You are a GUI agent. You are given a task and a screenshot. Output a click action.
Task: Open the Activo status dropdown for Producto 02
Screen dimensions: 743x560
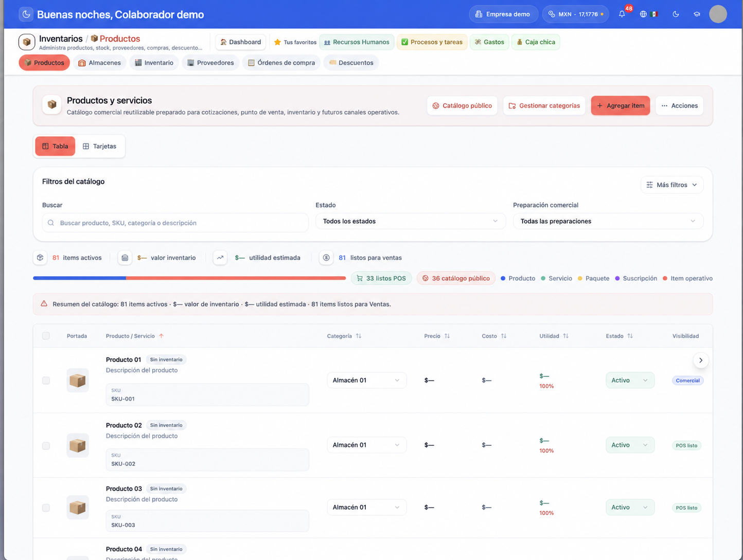(630, 445)
